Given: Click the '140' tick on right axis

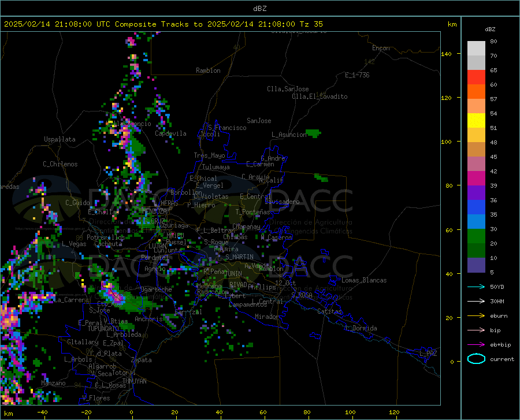Looking at the screenshot, I should (446, 54).
